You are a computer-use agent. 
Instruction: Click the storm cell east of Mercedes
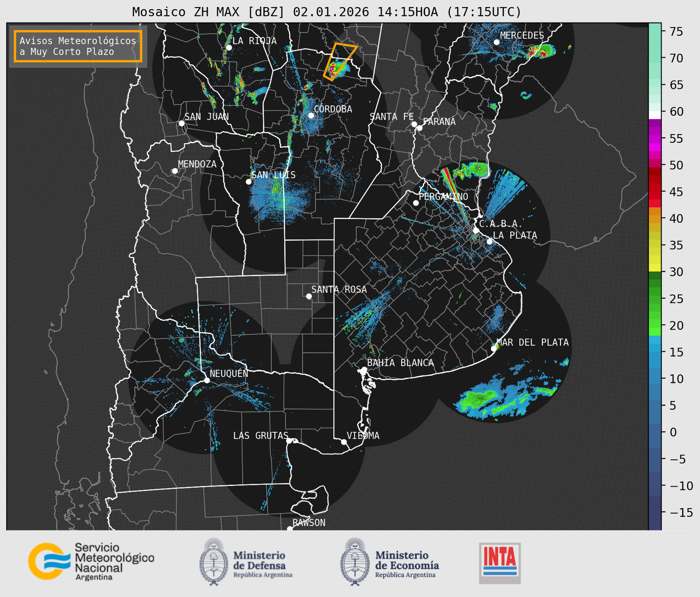pos(541,51)
